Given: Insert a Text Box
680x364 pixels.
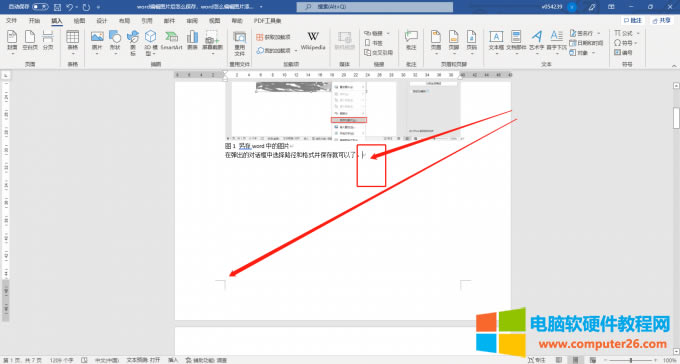Looking at the screenshot, I should (496, 41).
